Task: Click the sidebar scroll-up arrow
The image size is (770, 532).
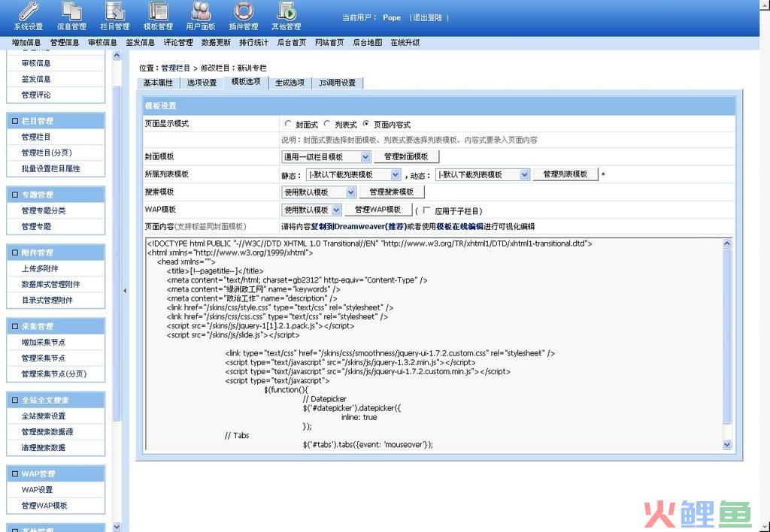Action: (x=117, y=56)
